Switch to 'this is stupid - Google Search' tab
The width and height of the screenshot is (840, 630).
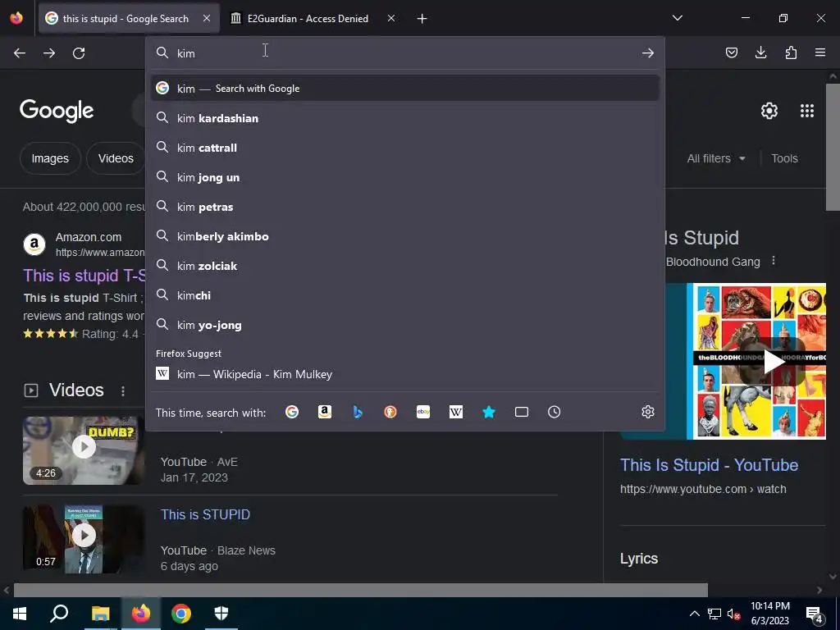click(129, 19)
